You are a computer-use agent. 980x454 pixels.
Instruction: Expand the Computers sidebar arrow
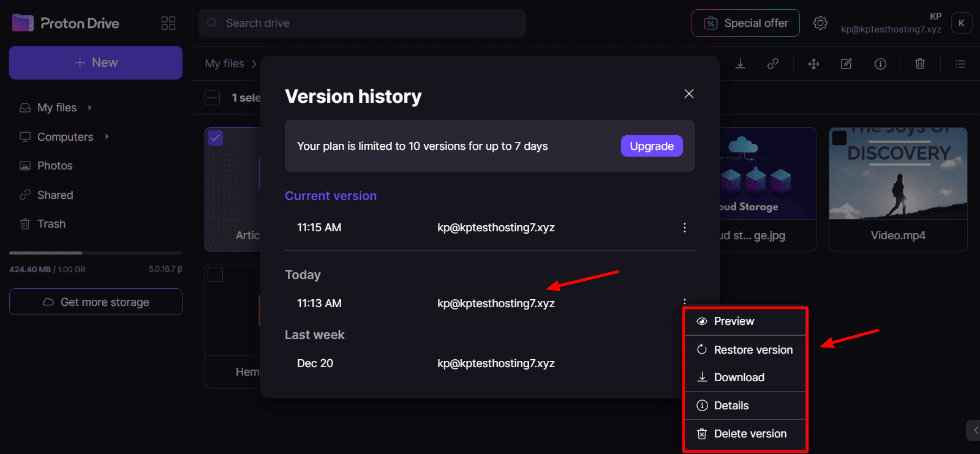[x=107, y=136]
